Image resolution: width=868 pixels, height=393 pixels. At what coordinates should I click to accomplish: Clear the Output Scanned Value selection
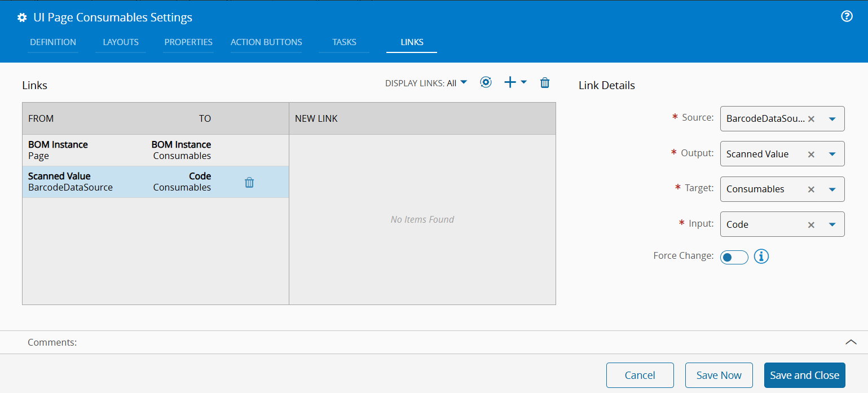(811, 154)
